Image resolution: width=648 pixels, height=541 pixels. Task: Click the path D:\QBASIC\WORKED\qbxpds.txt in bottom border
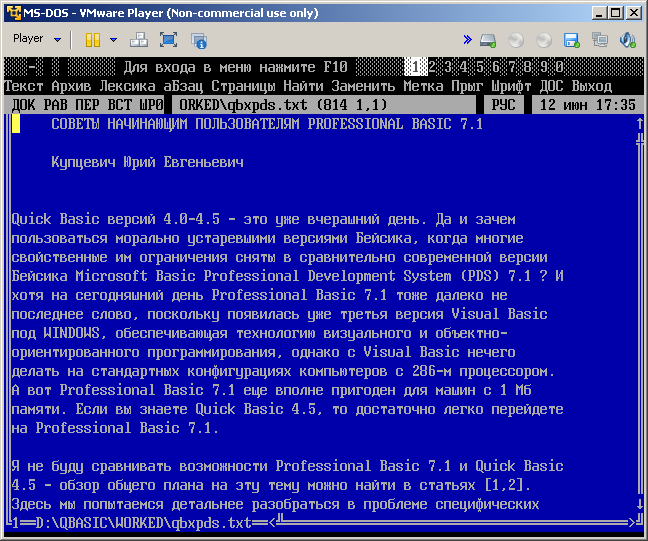coord(143,523)
